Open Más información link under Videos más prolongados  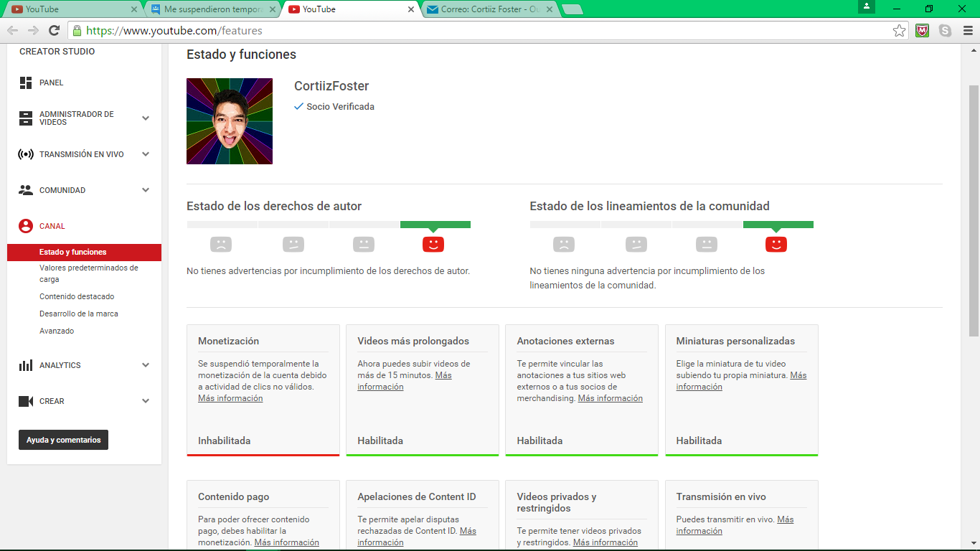405,381
